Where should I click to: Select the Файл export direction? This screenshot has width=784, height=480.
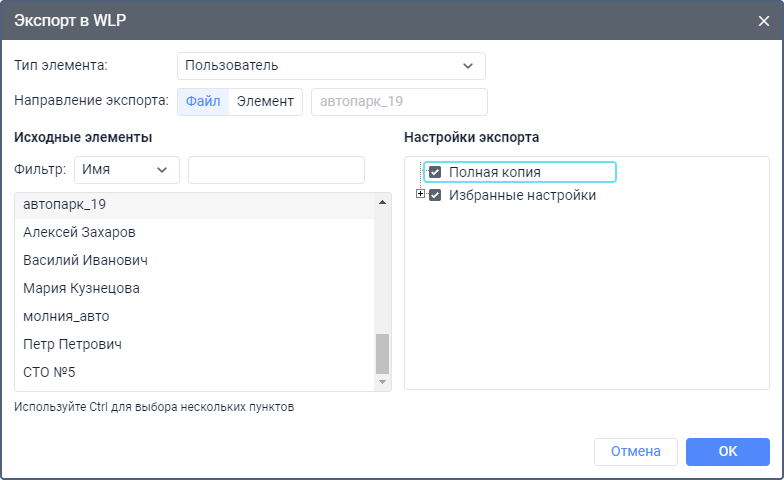pos(203,102)
